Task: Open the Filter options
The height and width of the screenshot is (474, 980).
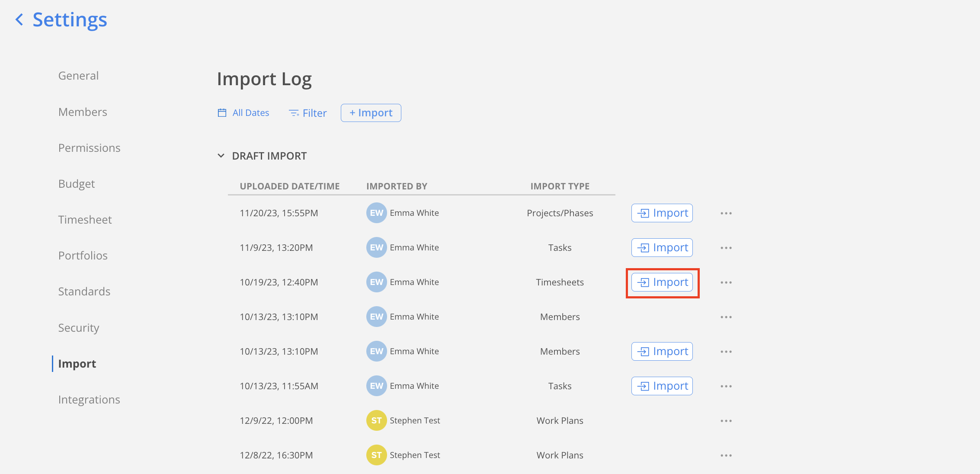Action: click(307, 113)
